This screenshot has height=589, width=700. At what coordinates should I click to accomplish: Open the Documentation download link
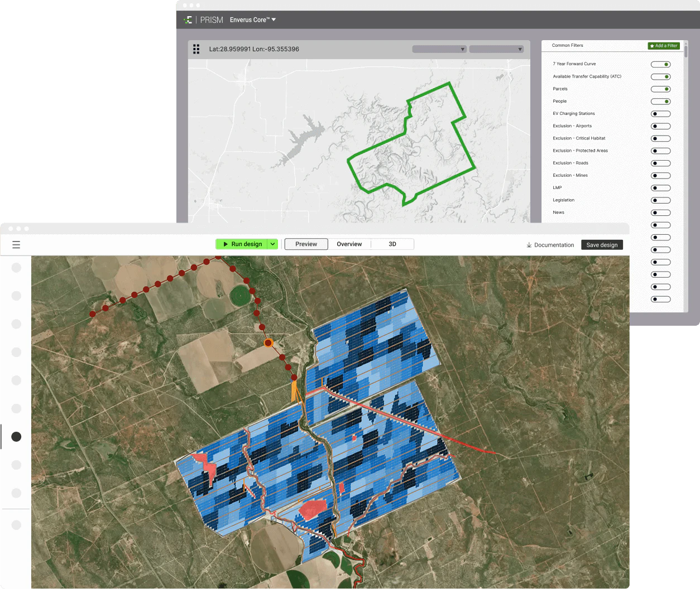(550, 245)
